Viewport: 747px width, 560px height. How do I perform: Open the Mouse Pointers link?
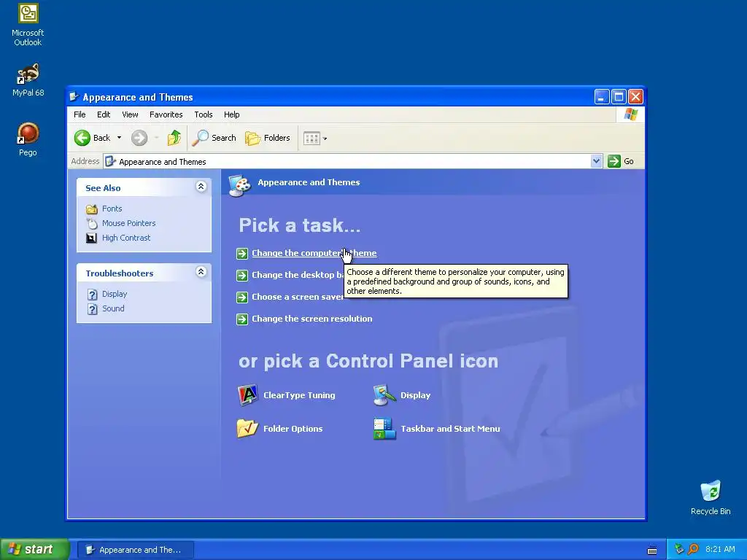(128, 223)
